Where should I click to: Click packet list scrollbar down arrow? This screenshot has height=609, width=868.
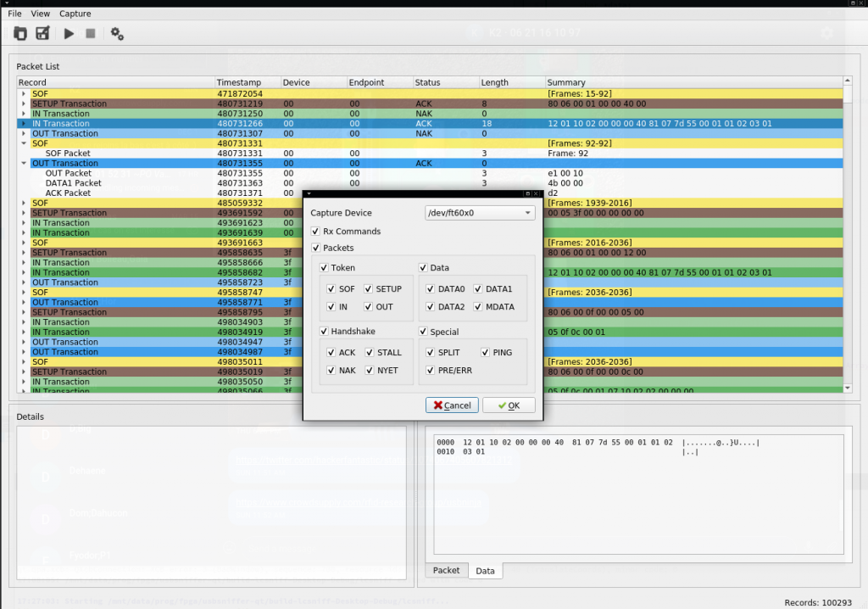point(848,388)
